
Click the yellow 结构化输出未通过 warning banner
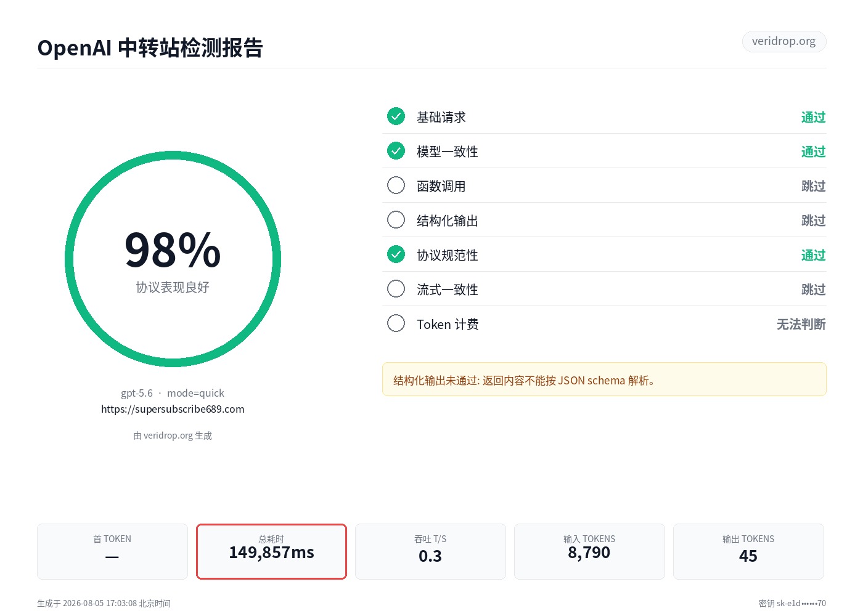point(604,379)
